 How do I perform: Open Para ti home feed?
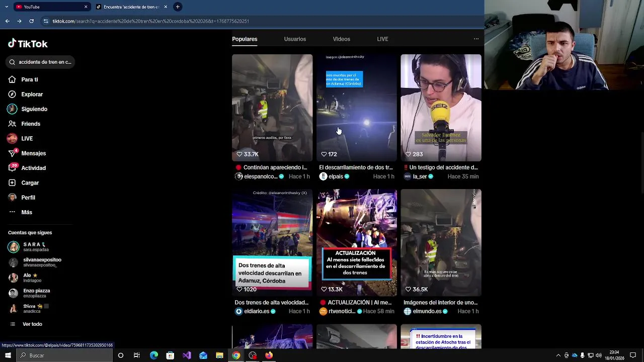(23, 79)
